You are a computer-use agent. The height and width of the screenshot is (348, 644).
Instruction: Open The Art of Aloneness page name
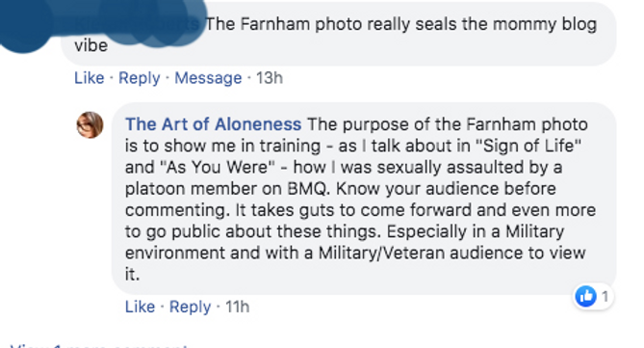(213, 124)
